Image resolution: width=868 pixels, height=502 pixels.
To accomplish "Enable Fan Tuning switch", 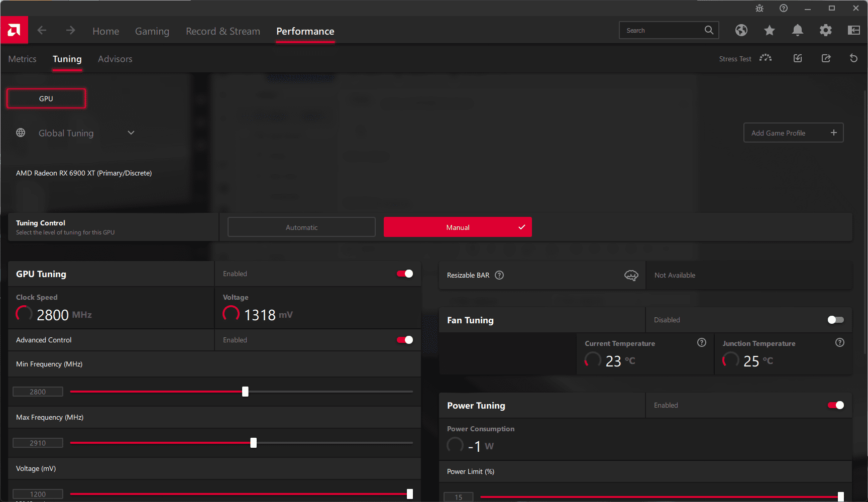I will (836, 320).
